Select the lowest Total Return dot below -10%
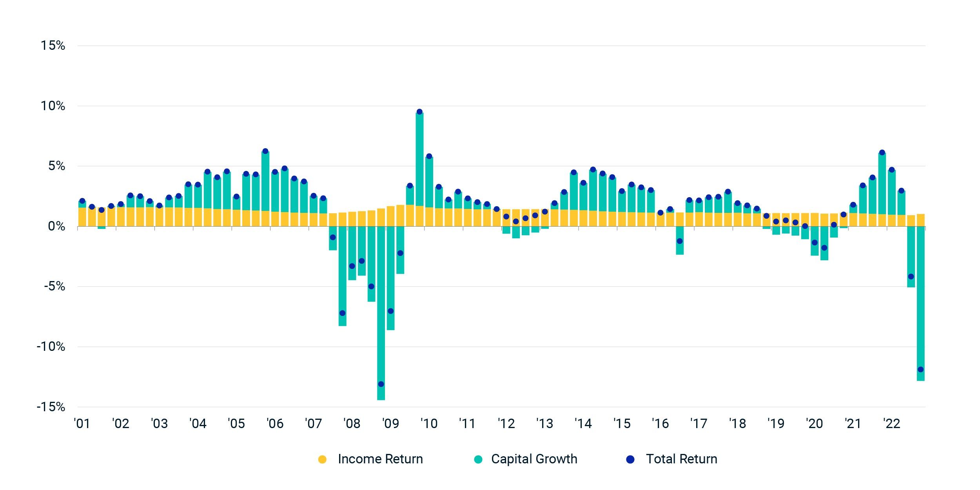The width and height of the screenshot is (980, 490). pos(381,384)
